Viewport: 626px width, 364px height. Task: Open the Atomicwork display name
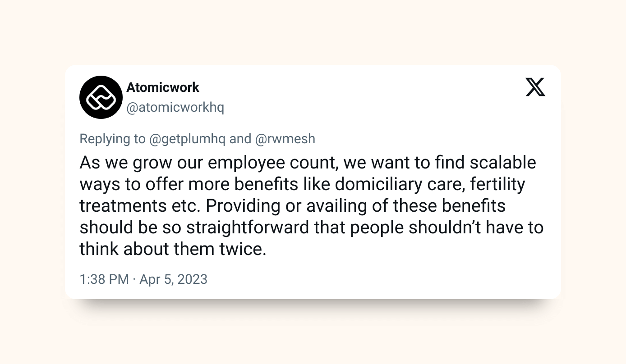163,87
